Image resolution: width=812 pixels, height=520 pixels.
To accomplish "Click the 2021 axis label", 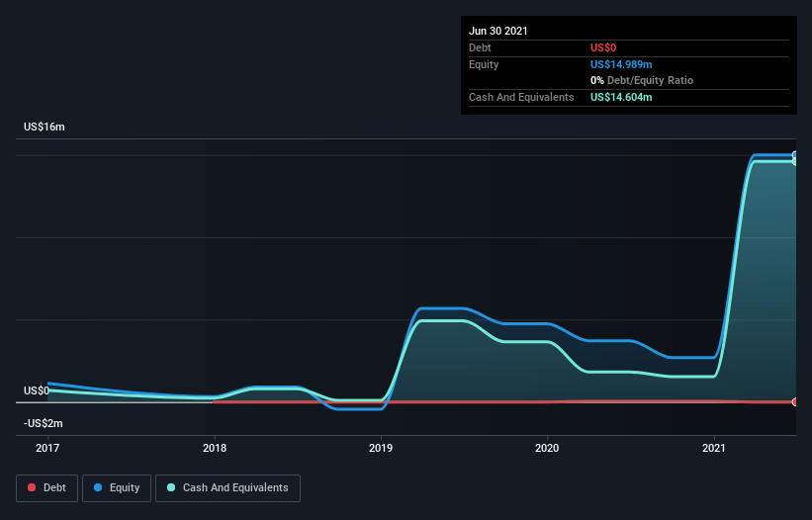I will click(x=714, y=448).
